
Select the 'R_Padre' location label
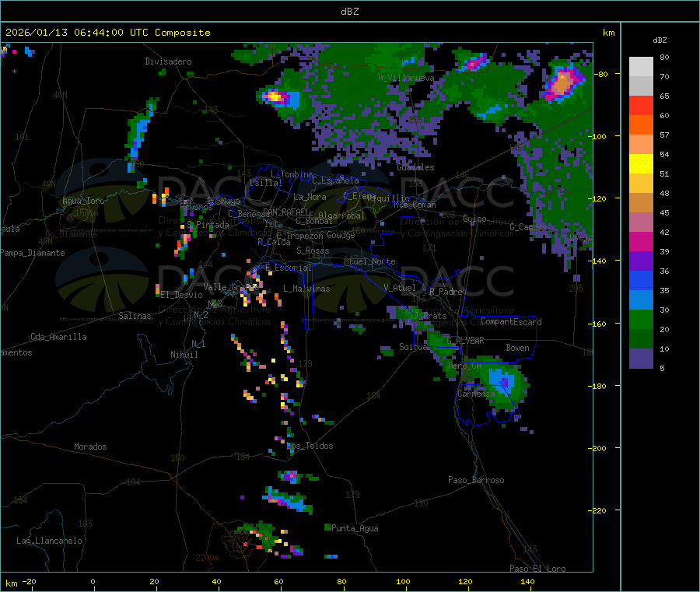pyautogui.click(x=446, y=292)
